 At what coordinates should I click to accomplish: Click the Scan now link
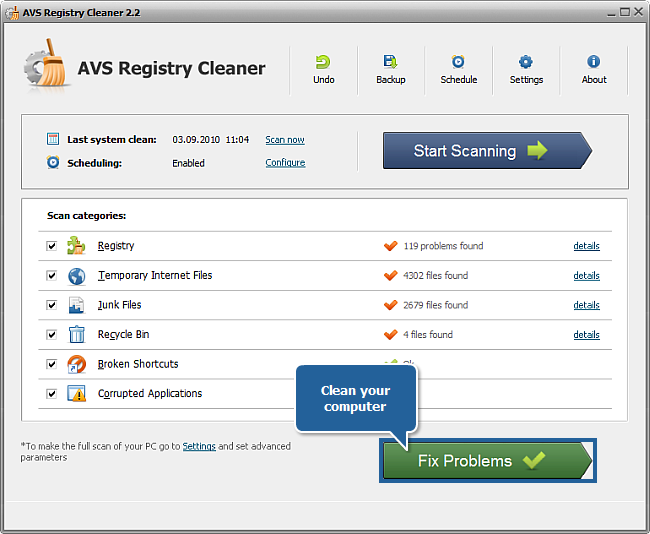tap(285, 140)
